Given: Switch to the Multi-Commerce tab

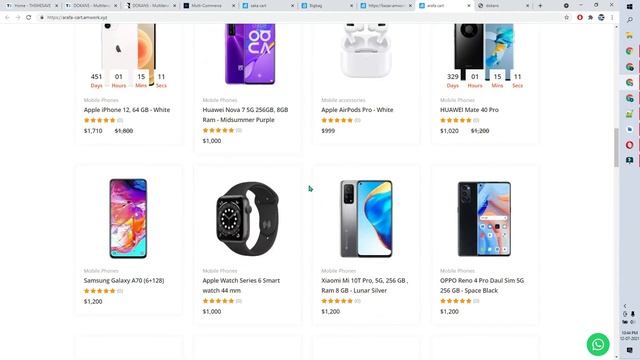Looking at the screenshot, I should 209,6.
